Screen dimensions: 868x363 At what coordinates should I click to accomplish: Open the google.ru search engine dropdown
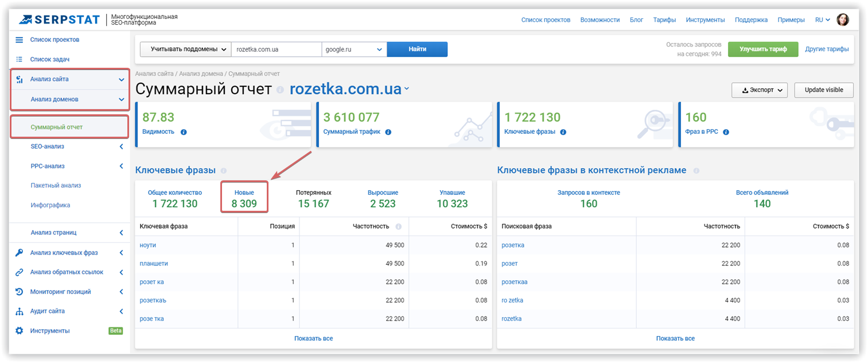coord(354,49)
